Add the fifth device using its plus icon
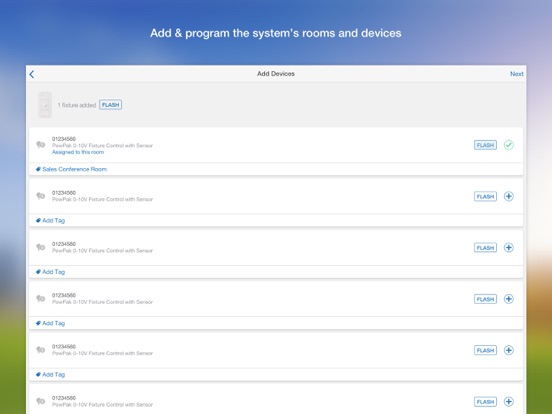The image size is (552, 414). coord(508,350)
